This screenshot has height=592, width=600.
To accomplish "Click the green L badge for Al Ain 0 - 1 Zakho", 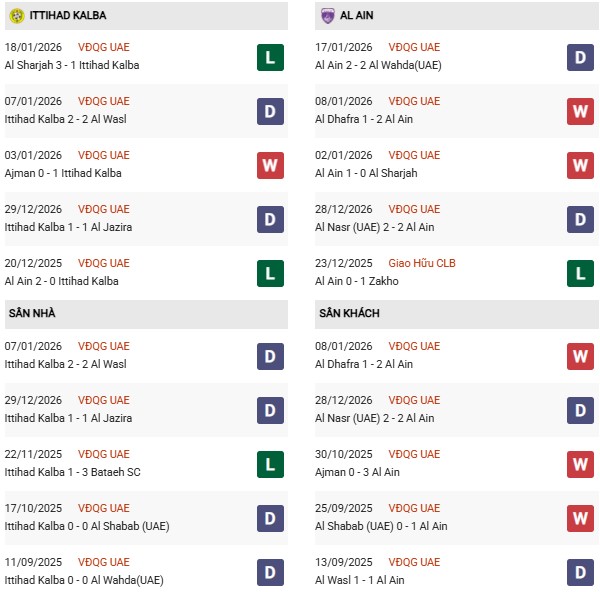I will [581, 273].
